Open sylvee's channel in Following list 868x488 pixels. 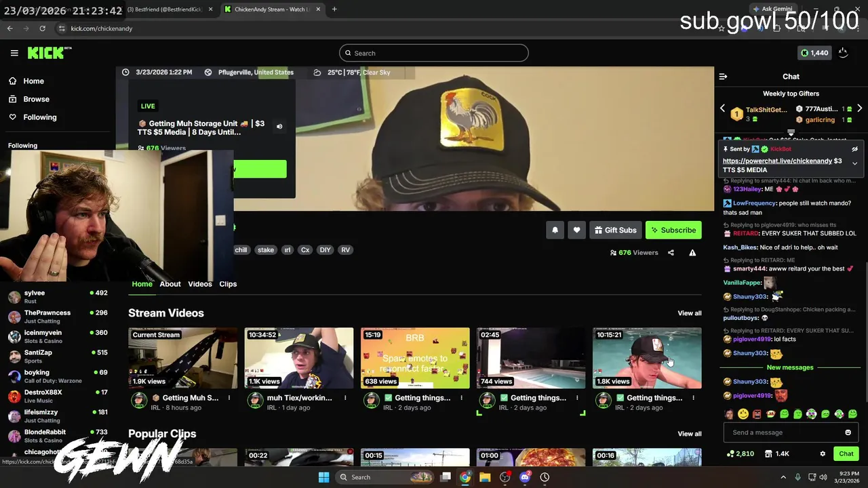click(58, 297)
